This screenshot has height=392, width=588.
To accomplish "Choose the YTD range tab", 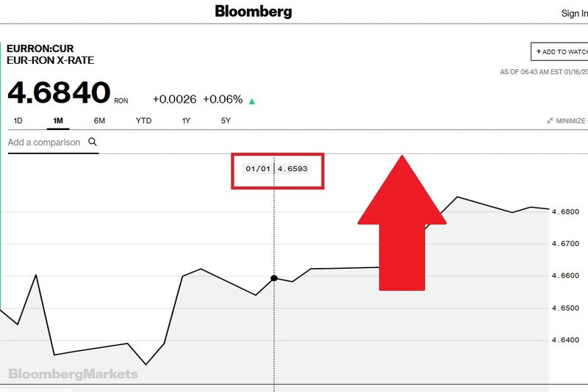I will (x=143, y=120).
